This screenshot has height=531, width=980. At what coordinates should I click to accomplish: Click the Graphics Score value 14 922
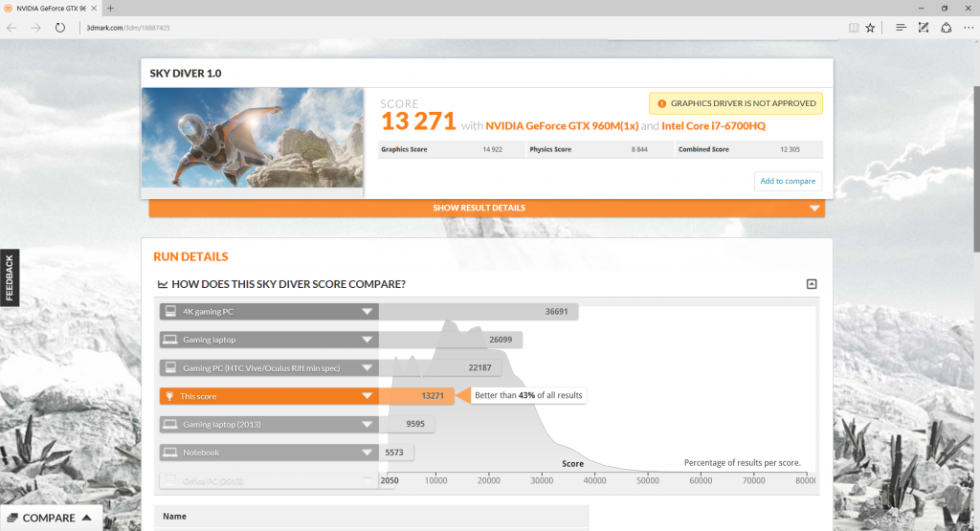tap(493, 149)
